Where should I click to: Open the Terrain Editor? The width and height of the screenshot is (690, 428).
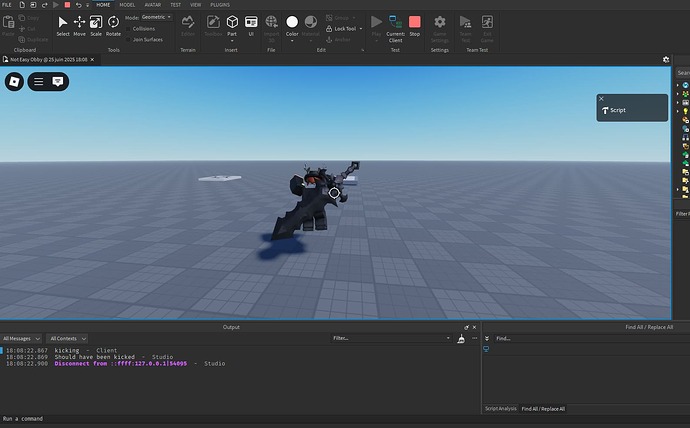point(188,26)
